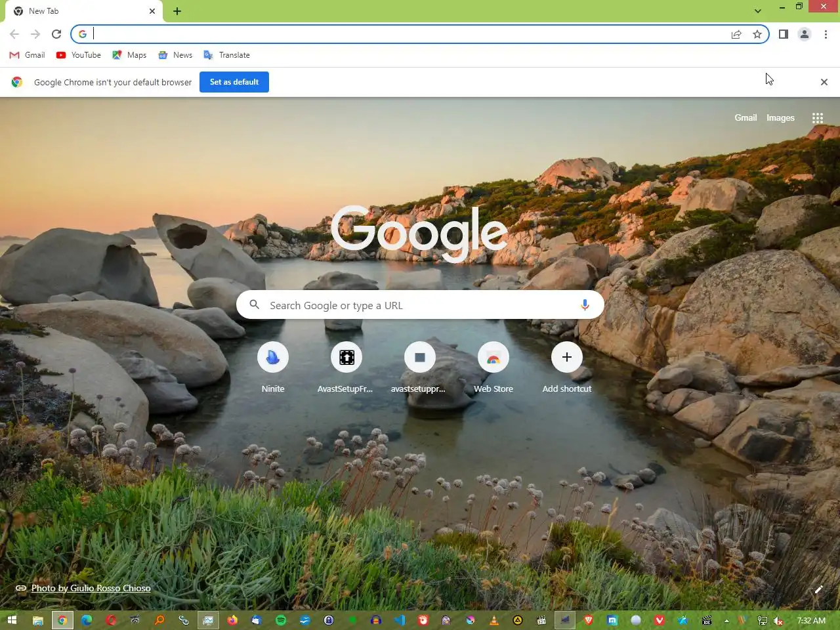Customize this page with the pencil icon
The height and width of the screenshot is (630, 840).
[818, 589]
